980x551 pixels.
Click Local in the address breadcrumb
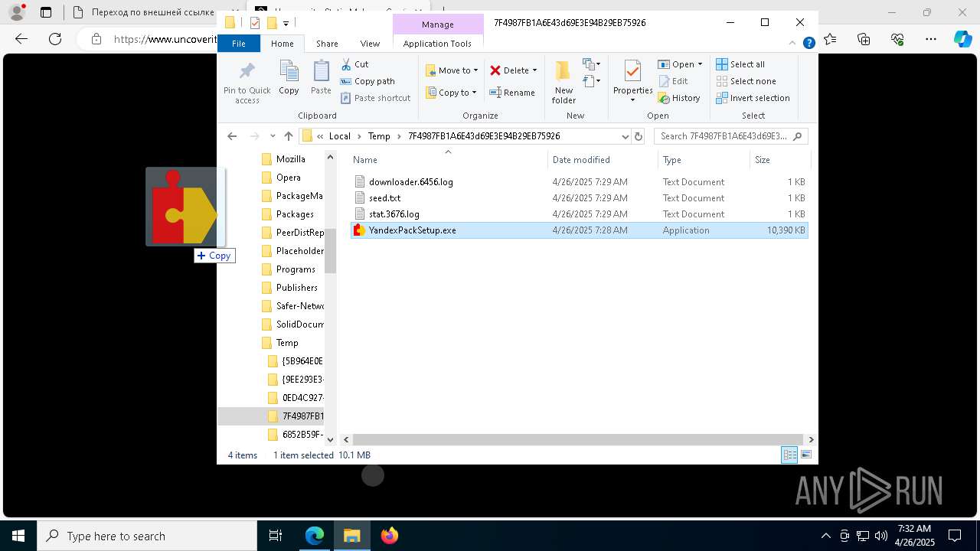click(339, 136)
